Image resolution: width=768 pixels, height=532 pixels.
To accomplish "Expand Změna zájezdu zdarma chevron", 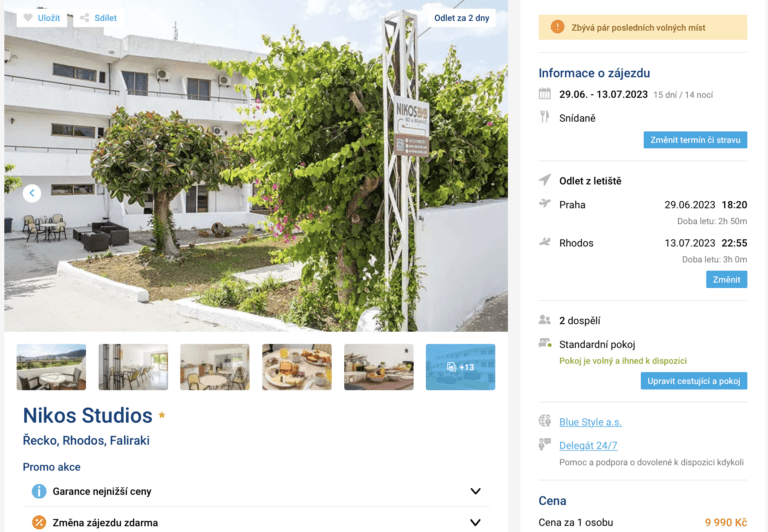I will [475, 522].
